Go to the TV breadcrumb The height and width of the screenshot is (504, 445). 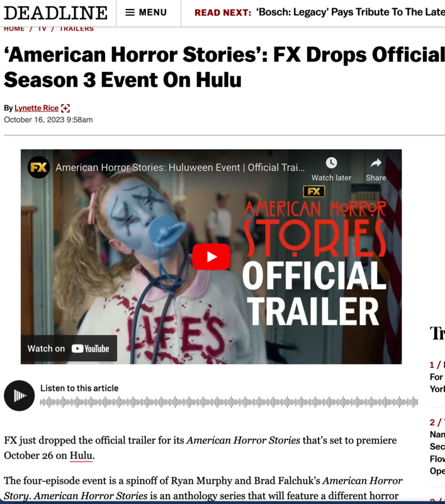(42, 28)
